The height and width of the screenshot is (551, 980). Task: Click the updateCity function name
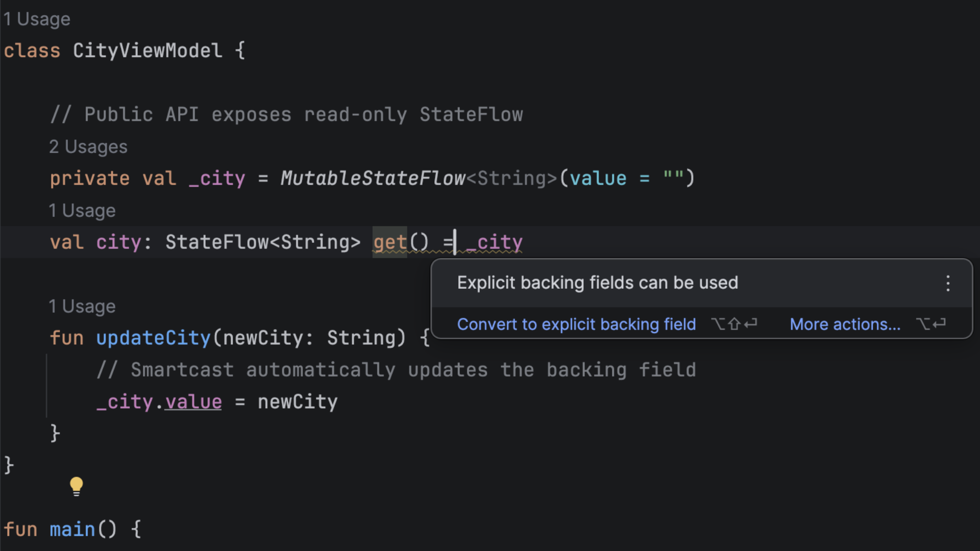(x=153, y=338)
